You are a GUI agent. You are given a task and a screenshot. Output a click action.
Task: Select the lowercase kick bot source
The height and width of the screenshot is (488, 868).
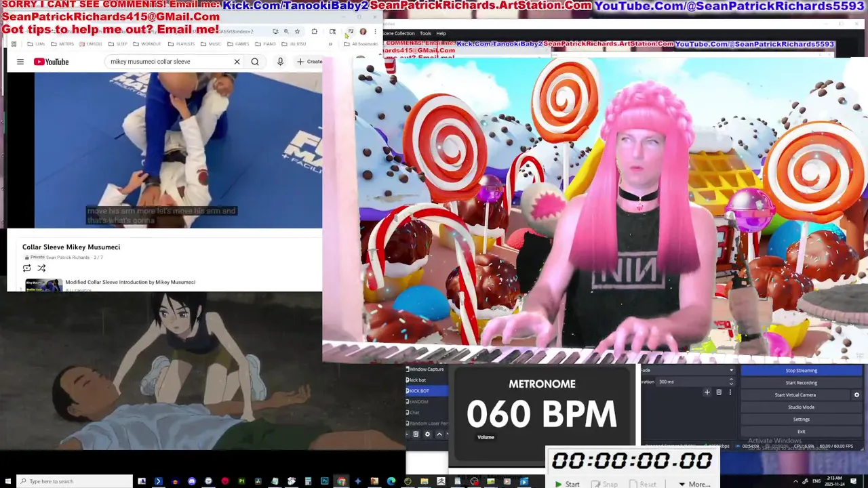pyautogui.click(x=427, y=380)
